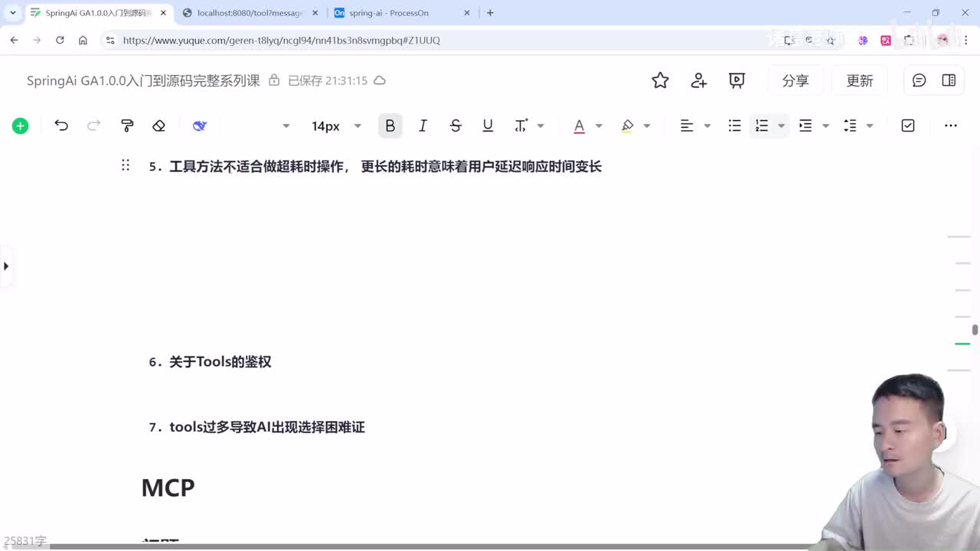Select the format painter tool
Image resolution: width=980 pixels, height=551 pixels.
tap(127, 126)
